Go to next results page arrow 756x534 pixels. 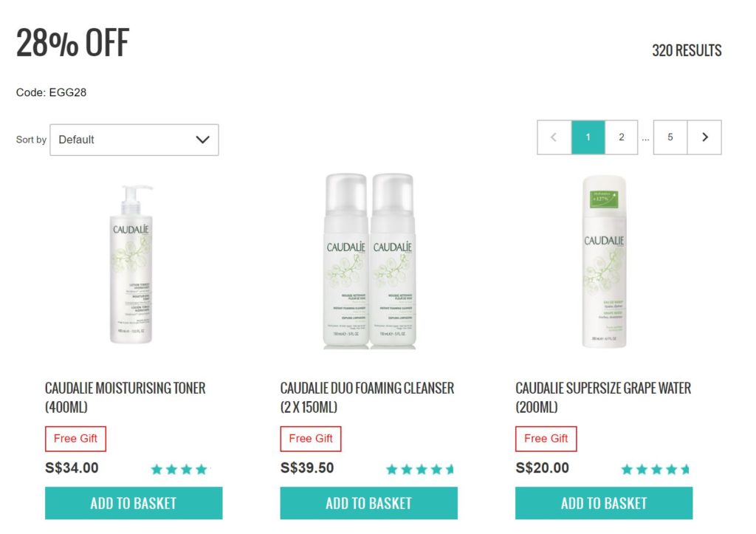point(704,137)
